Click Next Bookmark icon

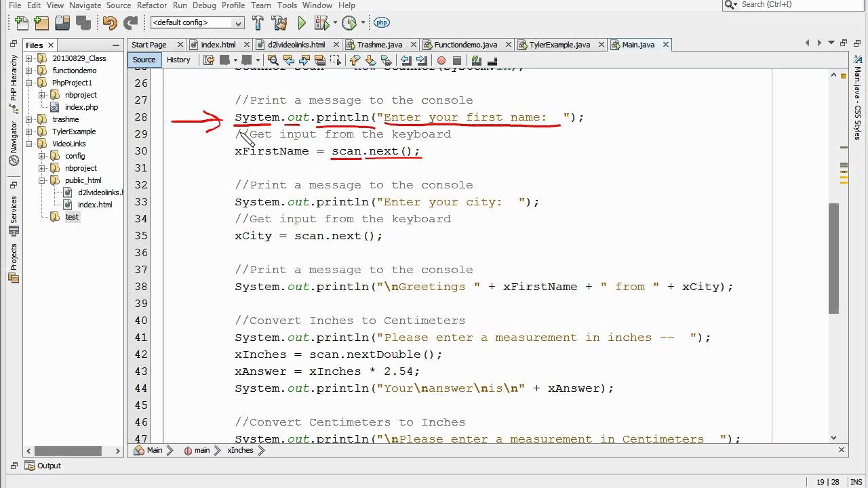pyautogui.click(x=371, y=60)
